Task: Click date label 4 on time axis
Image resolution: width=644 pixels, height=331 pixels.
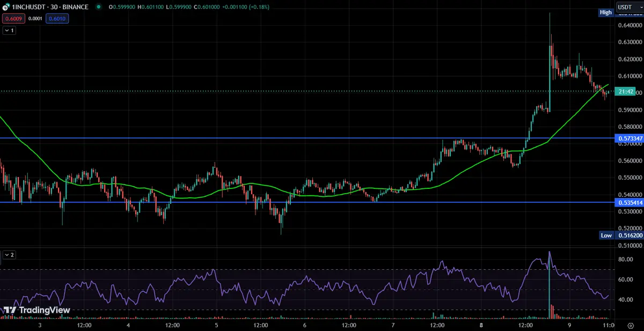Action: [x=128, y=325]
